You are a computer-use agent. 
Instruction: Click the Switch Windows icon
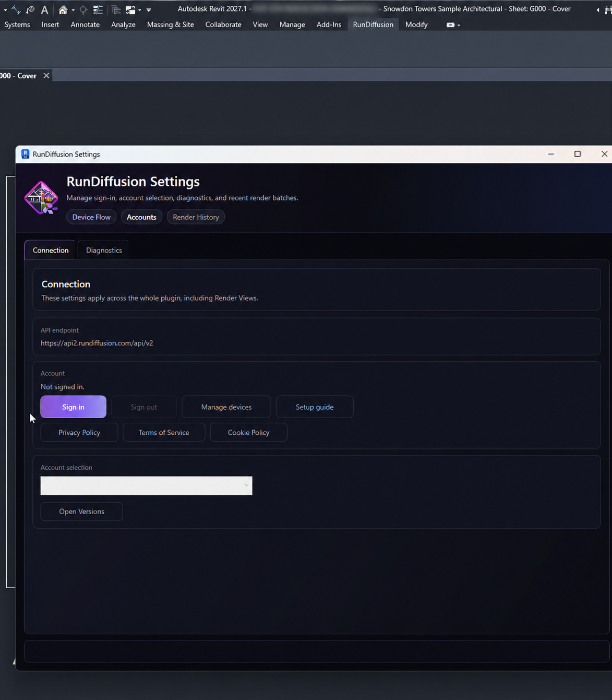130,9
